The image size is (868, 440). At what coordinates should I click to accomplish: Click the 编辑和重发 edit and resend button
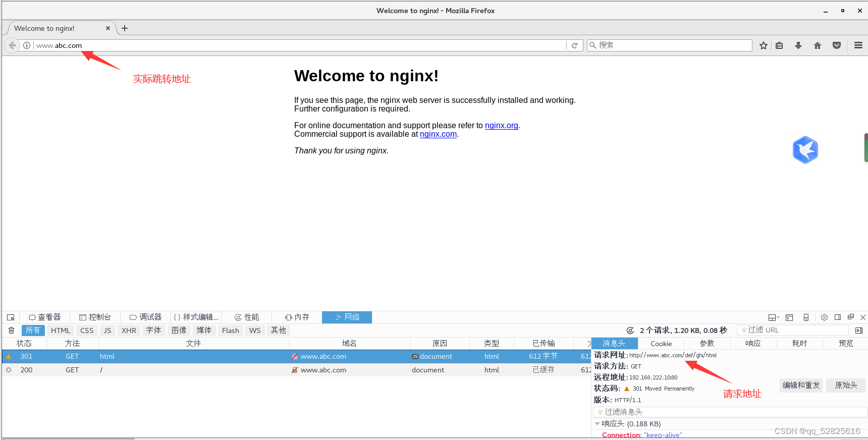pos(801,386)
